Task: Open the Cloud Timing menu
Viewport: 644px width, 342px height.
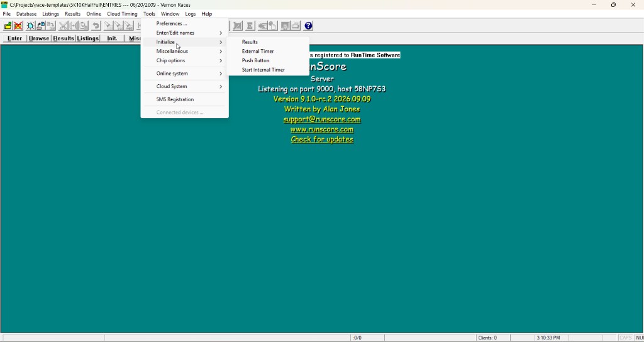Action: [122, 14]
